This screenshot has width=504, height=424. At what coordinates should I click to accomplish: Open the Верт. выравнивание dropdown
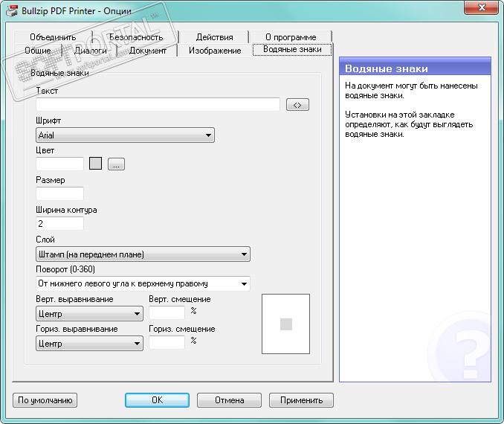coord(89,314)
